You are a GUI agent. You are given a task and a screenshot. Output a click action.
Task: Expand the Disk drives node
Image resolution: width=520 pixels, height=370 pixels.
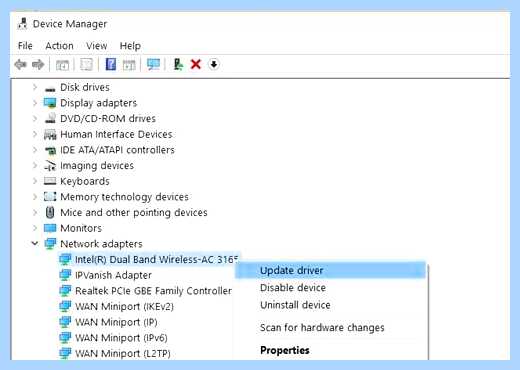click(35, 87)
